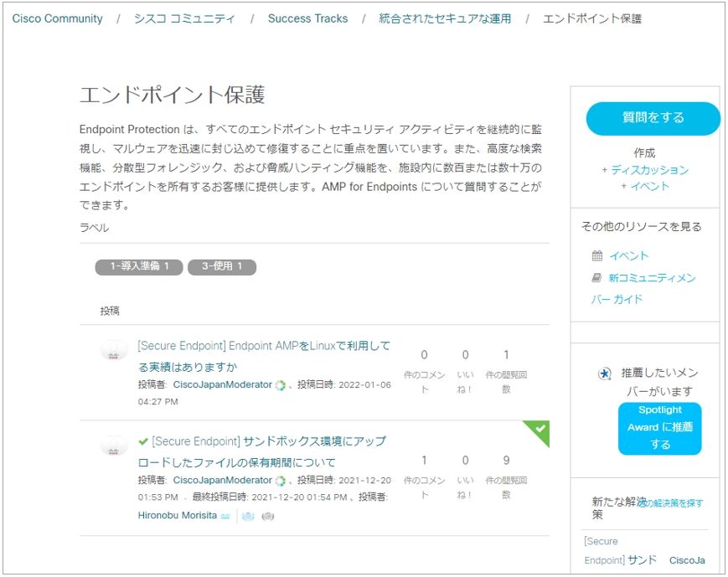Image resolution: width=728 pixels, height=577 pixels.
Task: Open sidebar [Secure Endpoint] サンド solution link
Action: coord(620,550)
